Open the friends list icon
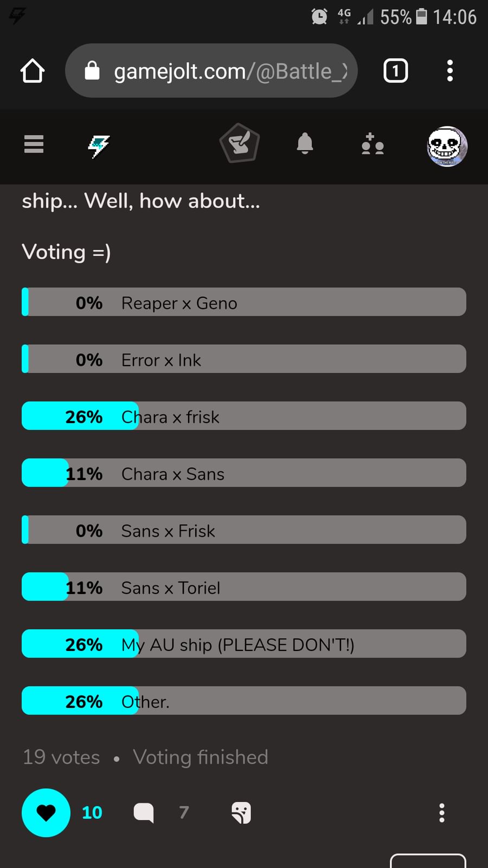Image resolution: width=488 pixels, height=868 pixels. click(373, 144)
